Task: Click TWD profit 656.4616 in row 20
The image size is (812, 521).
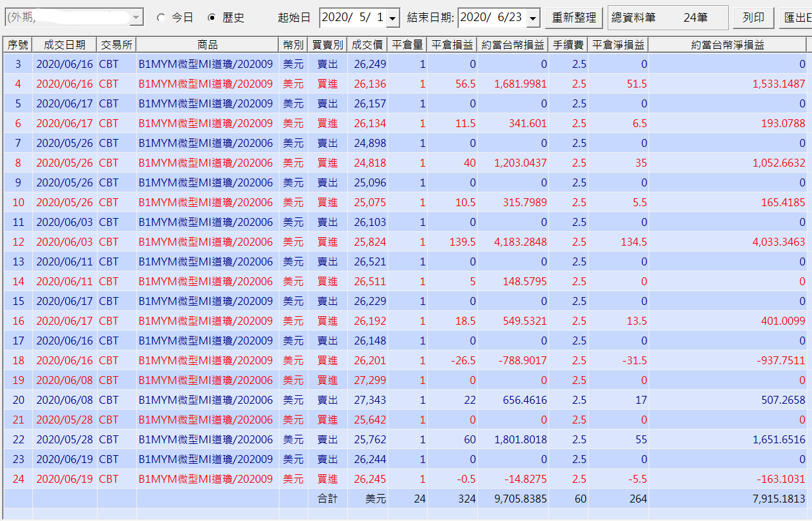Action: click(x=524, y=400)
